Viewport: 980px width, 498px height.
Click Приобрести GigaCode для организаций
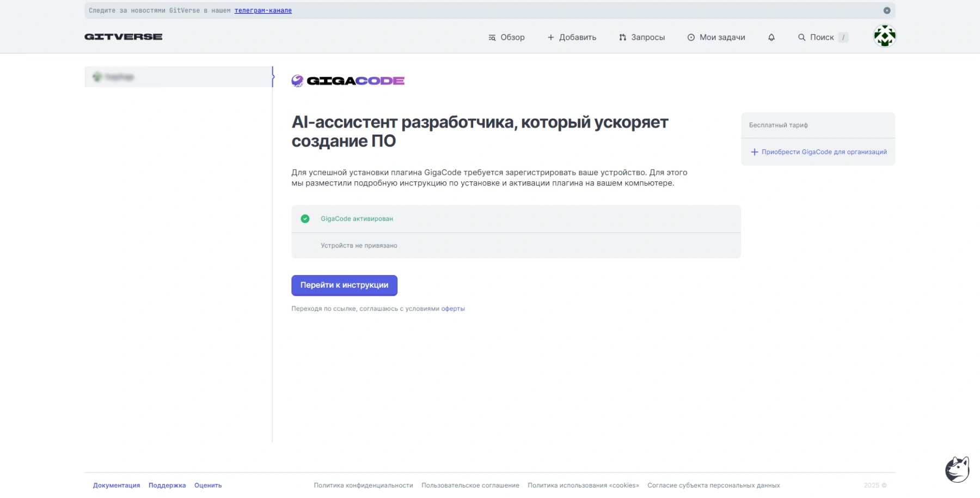[824, 152]
